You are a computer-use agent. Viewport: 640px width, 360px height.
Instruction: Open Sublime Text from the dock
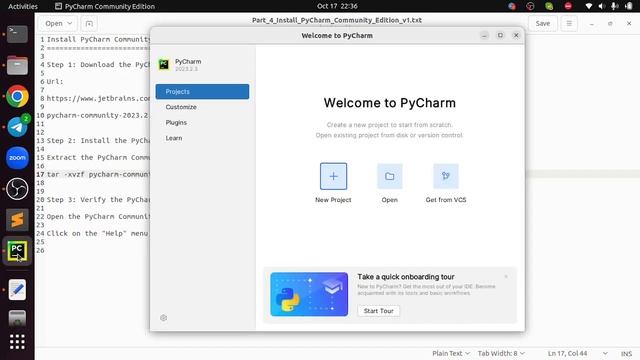coord(17,220)
